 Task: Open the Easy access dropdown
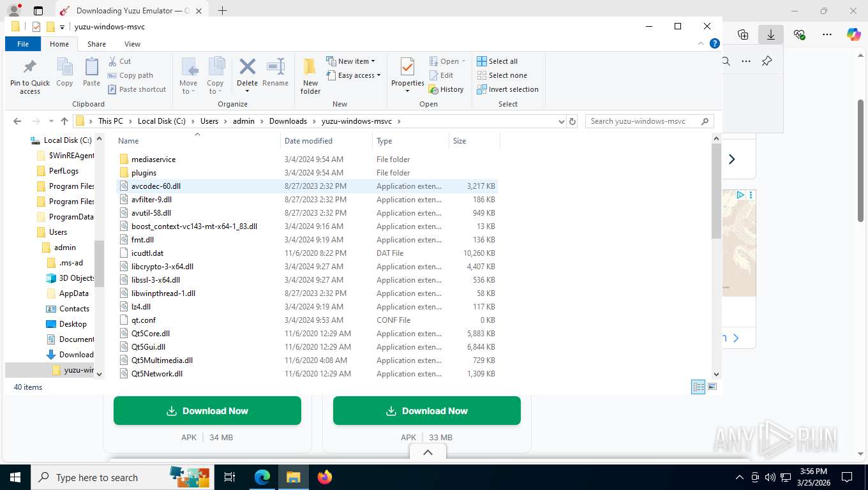coord(353,75)
